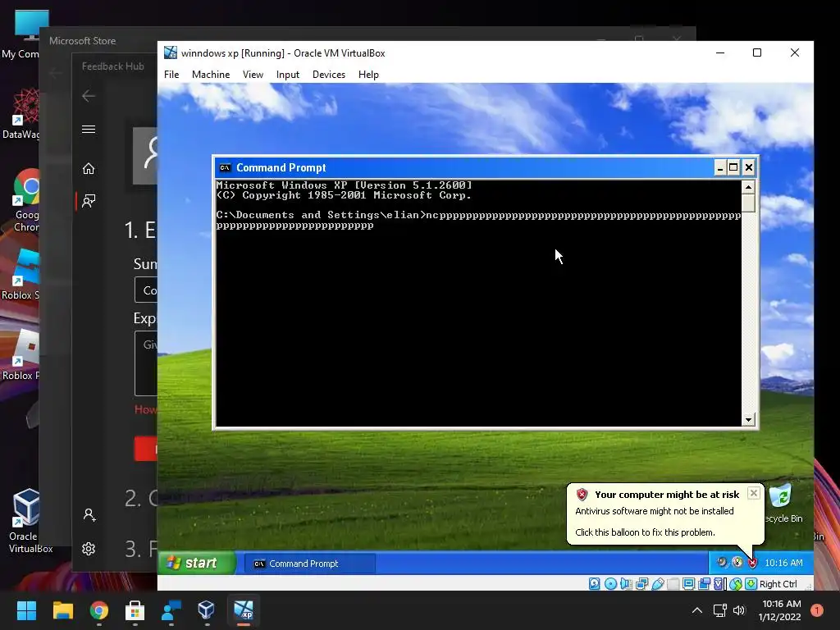Click the VirtualBox window title bar icon

pyautogui.click(x=171, y=52)
